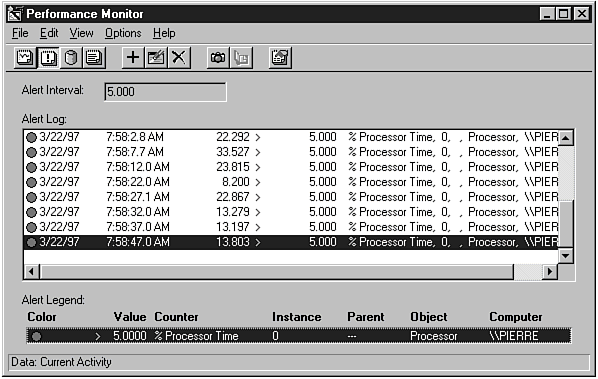This screenshot has width=598, height=379.
Task: Select the alert logged at 7:58:47.0 AM
Action: click(x=291, y=242)
